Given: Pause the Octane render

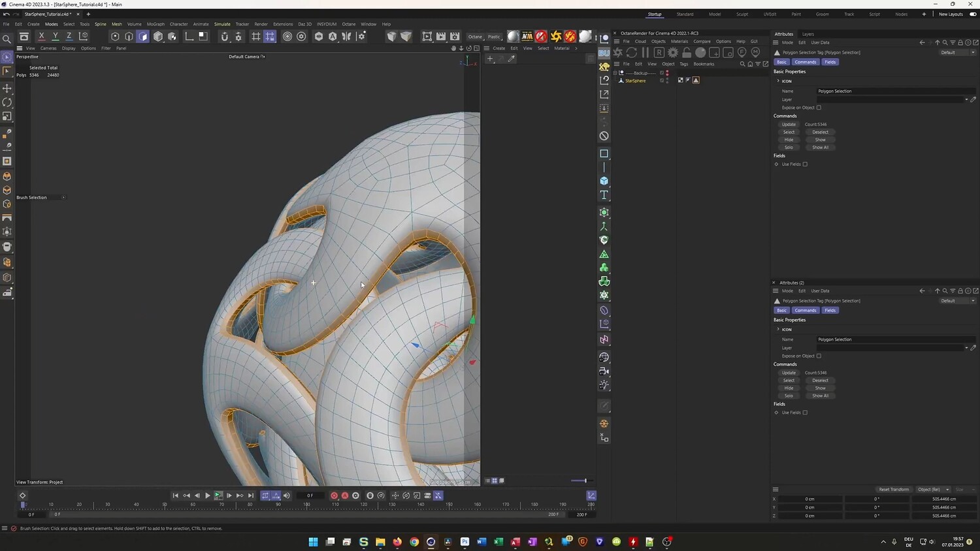Looking at the screenshot, I should [x=645, y=52].
